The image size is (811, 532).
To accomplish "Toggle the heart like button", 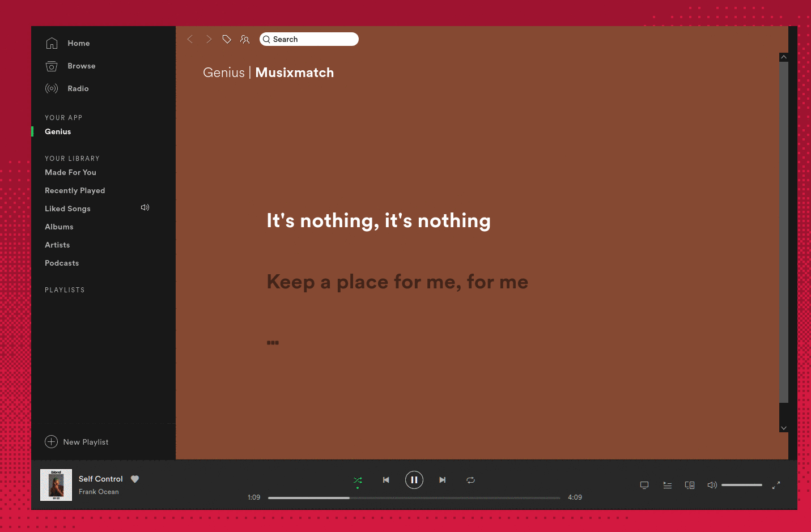I will (135, 479).
